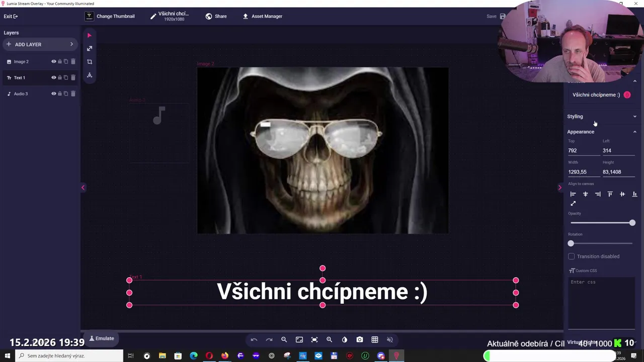Open the Share option
Screen dimensions: 644x362
coord(216,16)
